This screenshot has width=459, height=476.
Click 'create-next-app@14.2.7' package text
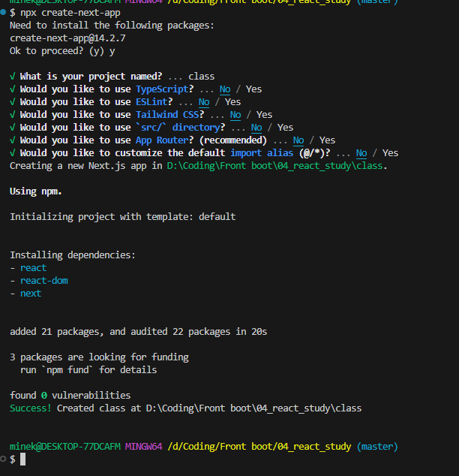[67, 38]
